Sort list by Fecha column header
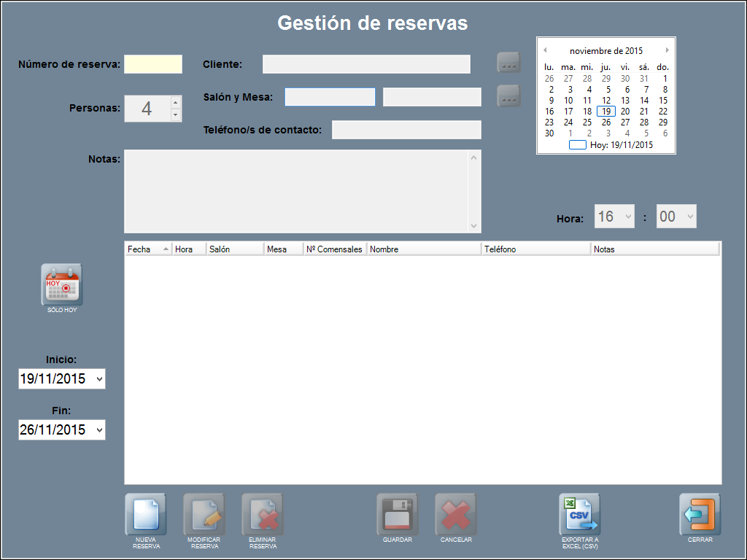 click(x=147, y=249)
